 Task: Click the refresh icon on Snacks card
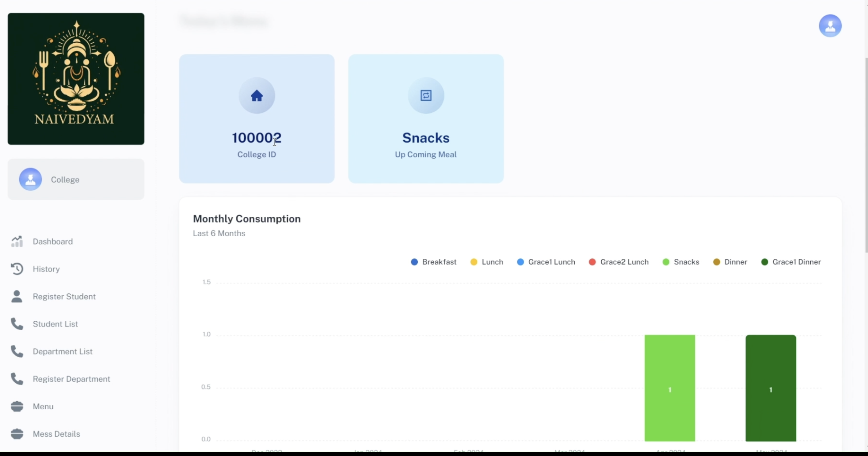coord(426,96)
